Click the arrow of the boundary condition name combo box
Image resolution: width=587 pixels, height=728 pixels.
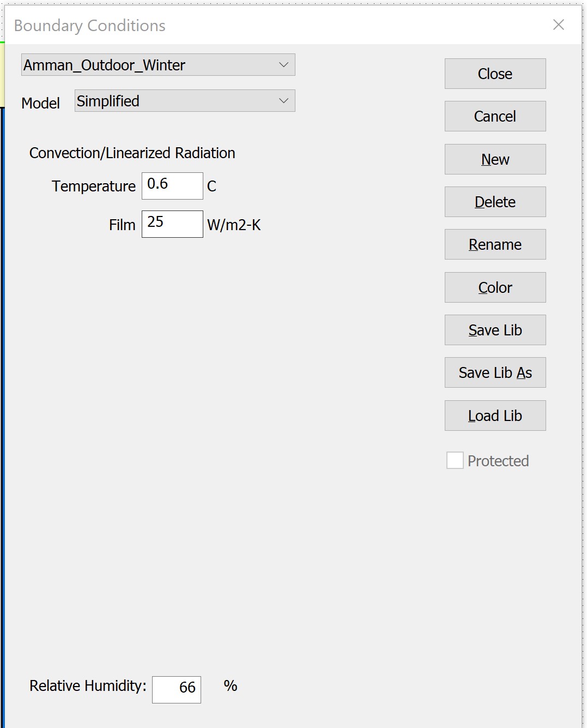click(283, 65)
